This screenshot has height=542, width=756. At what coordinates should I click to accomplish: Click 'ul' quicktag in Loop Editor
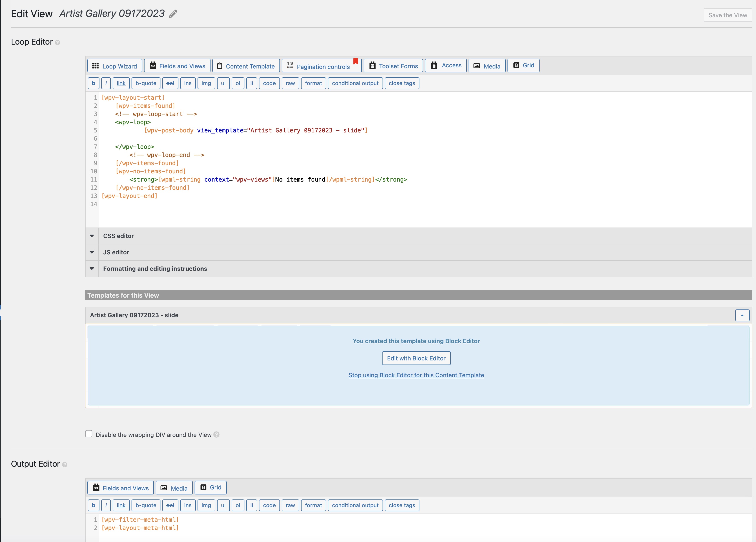[223, 83]
